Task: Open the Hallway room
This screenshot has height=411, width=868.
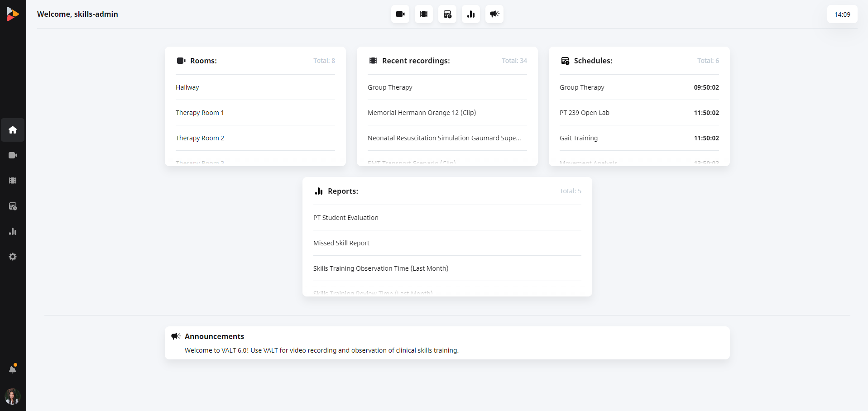Action: pyautogui.click(x=187, y=87)
